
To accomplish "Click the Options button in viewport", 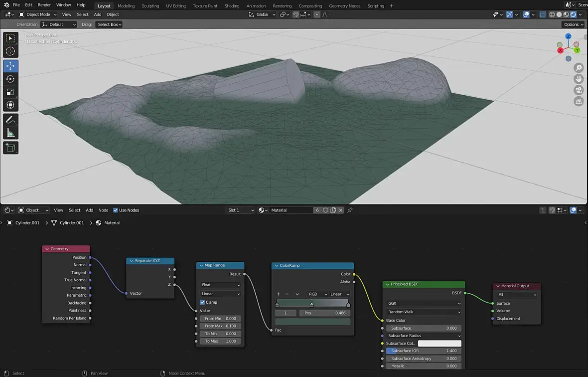I will [x=573, y=24].
